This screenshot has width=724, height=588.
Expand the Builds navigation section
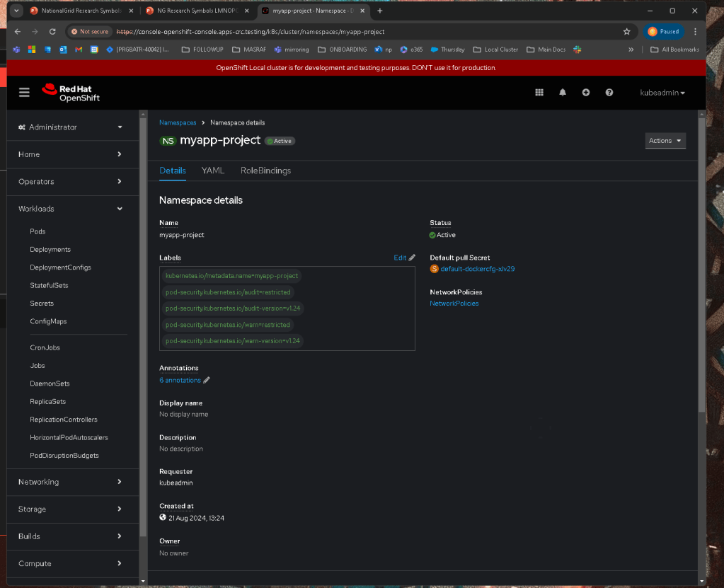[70, 536]
